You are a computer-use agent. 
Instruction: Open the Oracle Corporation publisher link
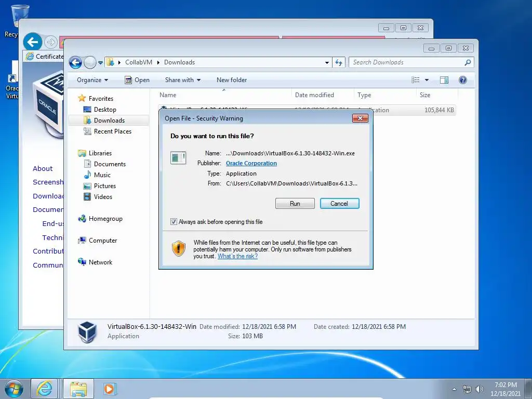click(251, 163)
